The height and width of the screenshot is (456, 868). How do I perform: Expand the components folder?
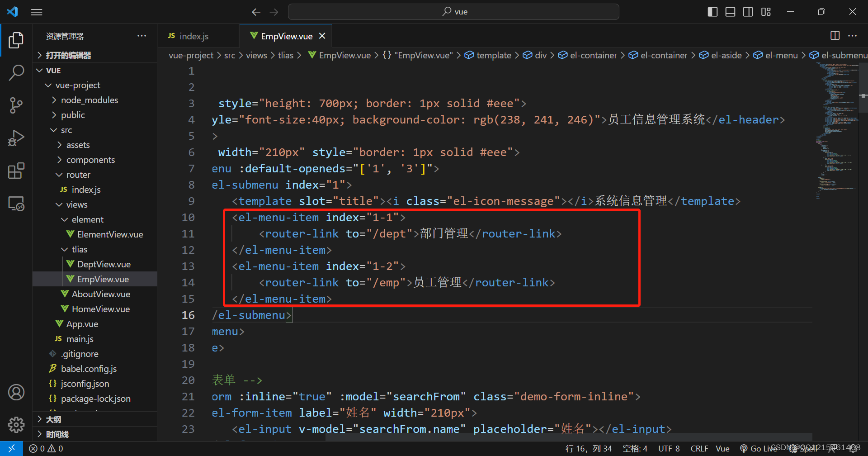pyautogui.click(x=95, y=160)
